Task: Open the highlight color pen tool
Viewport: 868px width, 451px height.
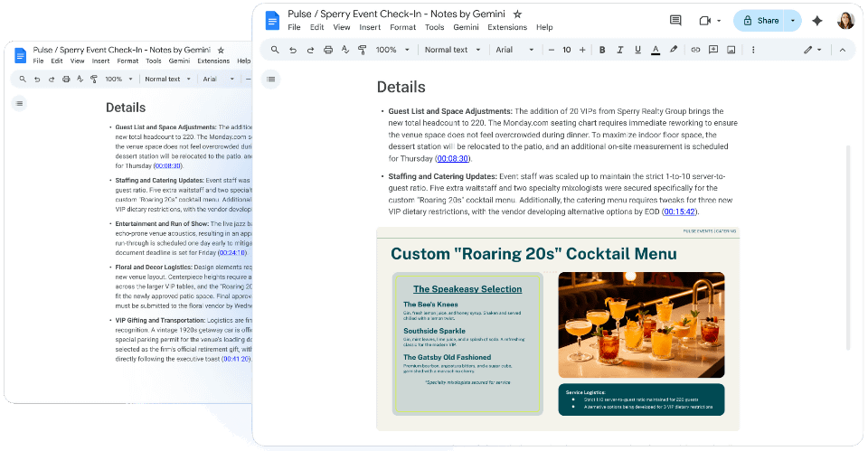Action: 673,50
